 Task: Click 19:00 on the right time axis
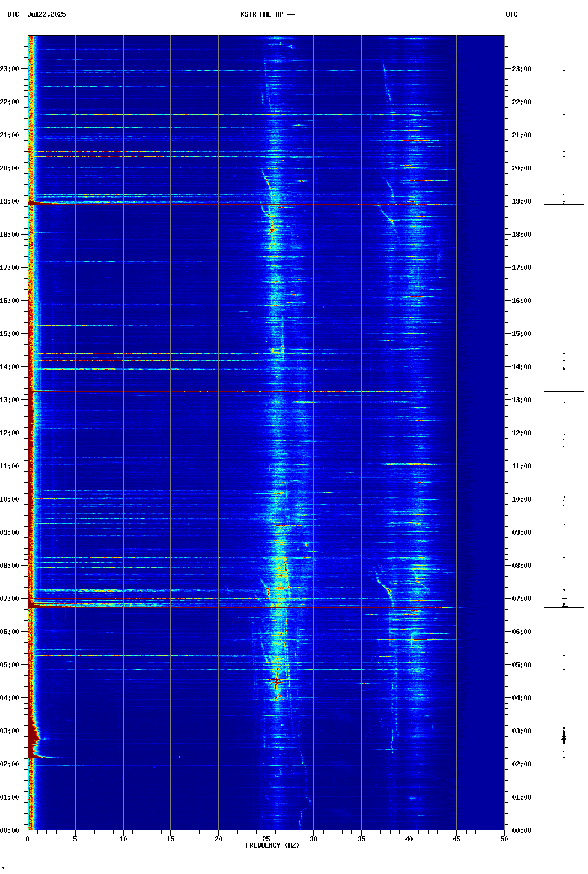click(522, 201)
